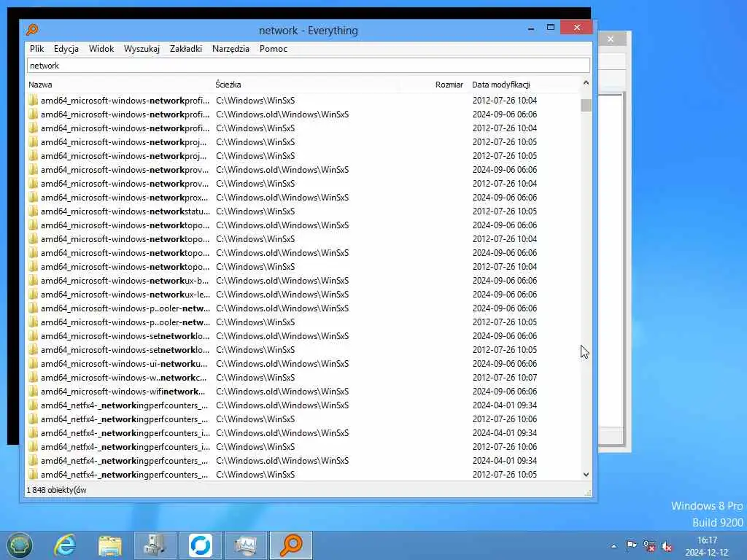Screen dimensions: 747x560
Task: Click date cell of networkprox... row
Action: (x=505, y=197)
